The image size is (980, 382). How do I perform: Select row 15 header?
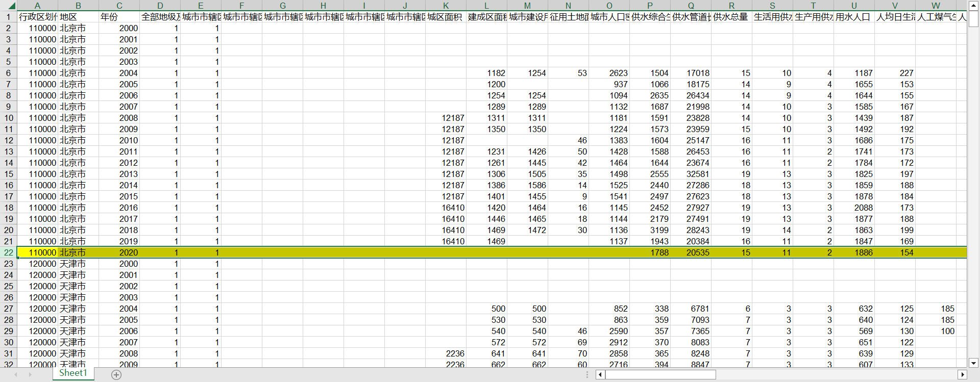pos(8,174)
